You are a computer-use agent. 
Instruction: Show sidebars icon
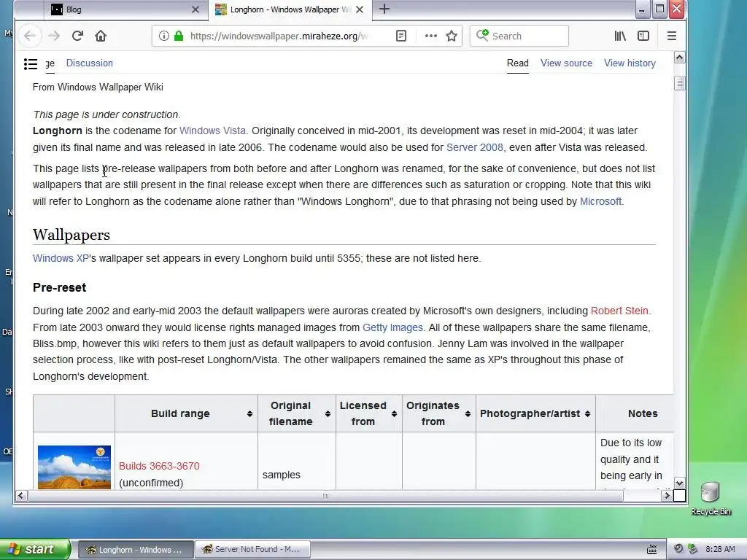tap(643, 36)
